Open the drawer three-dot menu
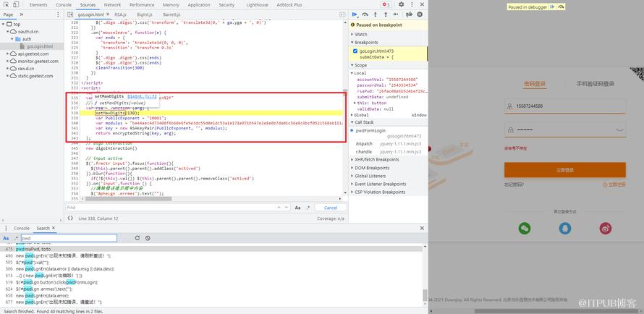 [6, 228]
